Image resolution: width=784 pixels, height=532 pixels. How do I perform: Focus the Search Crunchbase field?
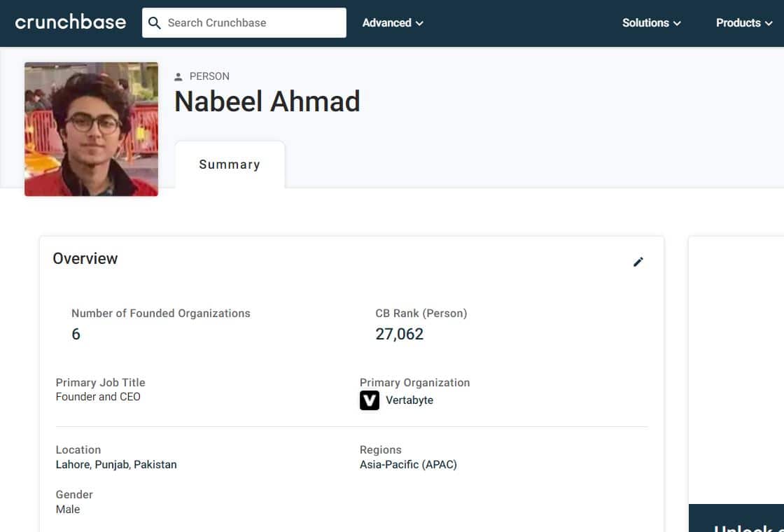(244, 22)
